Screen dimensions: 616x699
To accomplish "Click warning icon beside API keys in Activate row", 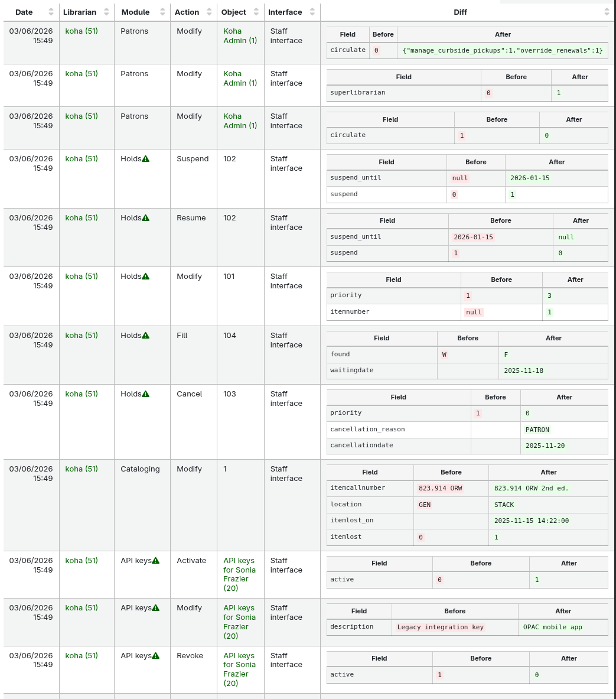I will [156, 561].
